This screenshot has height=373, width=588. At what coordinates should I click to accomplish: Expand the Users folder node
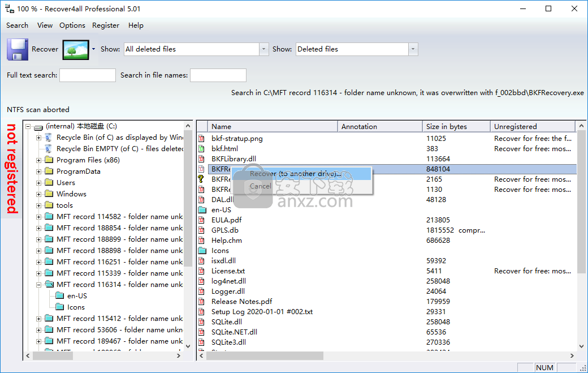click(38, 183)
